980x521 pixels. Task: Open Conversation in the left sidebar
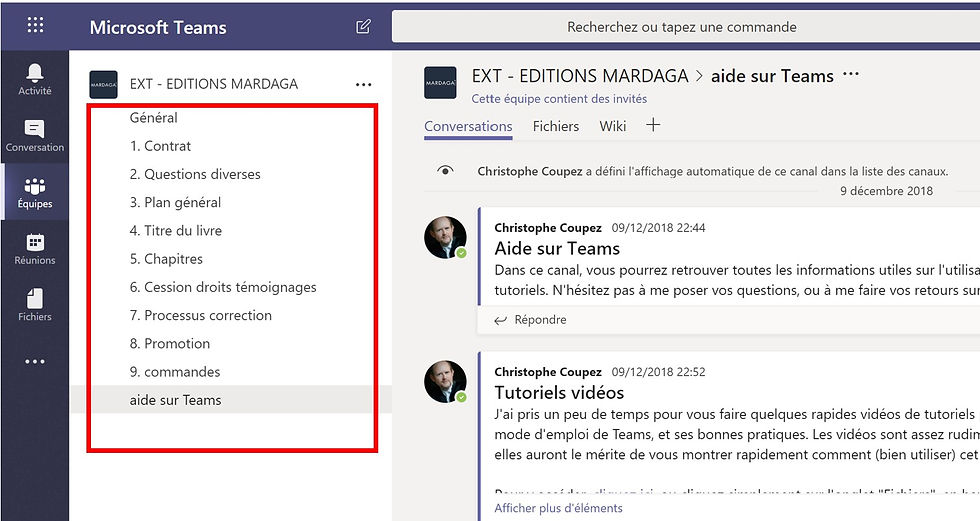[x=35, y=136]
